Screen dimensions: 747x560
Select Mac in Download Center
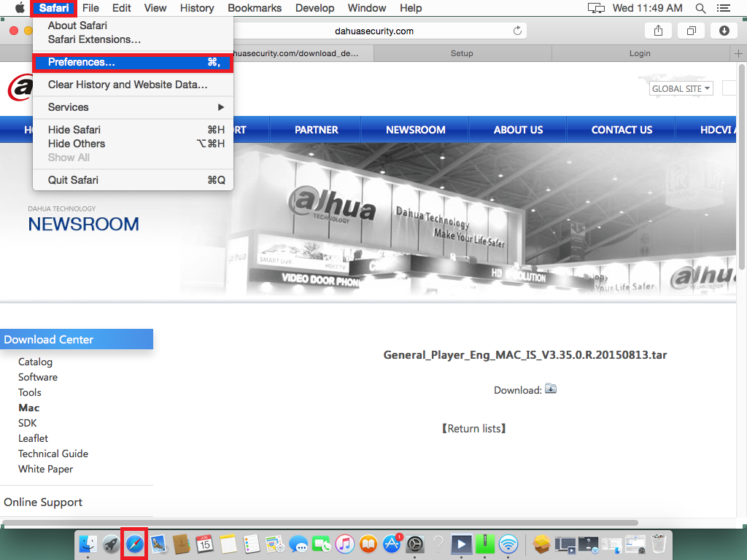28,408
